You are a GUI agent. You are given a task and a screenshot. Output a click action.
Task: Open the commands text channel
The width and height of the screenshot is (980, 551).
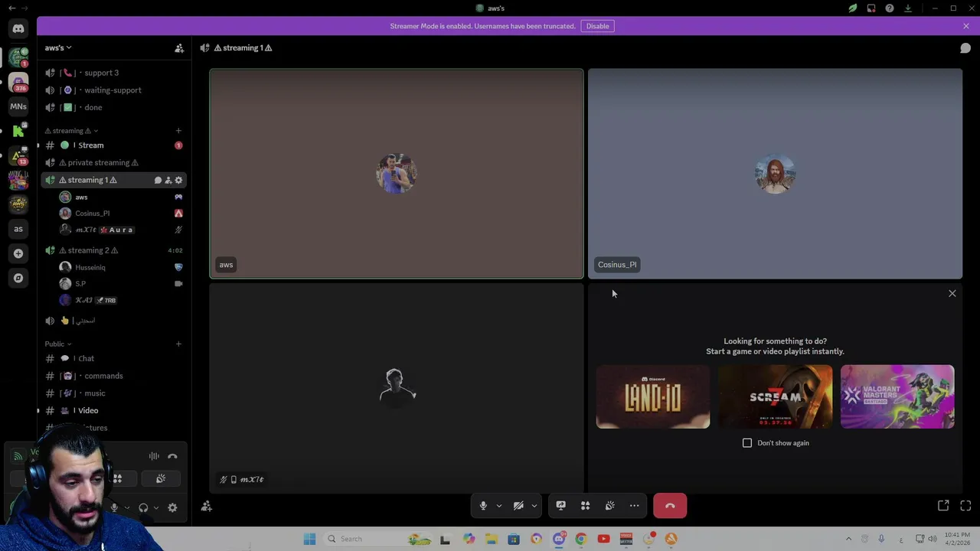114,376
